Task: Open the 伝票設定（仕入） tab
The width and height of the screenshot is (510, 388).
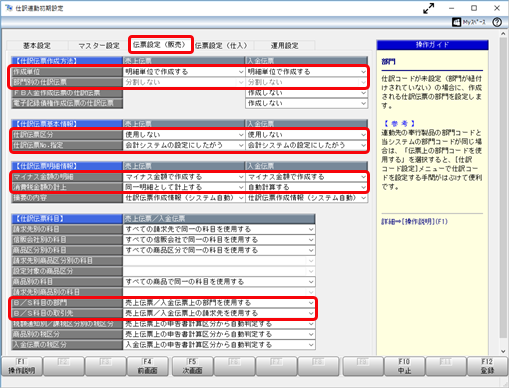Action: (222, 46)
